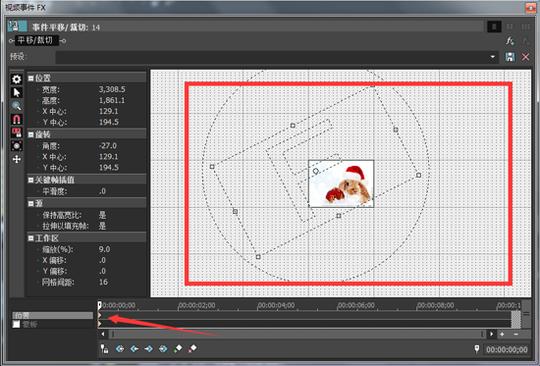The image size is (540, 366).
Task: Click the 缩放(%) value 9.0
Action: click(104, 249)
